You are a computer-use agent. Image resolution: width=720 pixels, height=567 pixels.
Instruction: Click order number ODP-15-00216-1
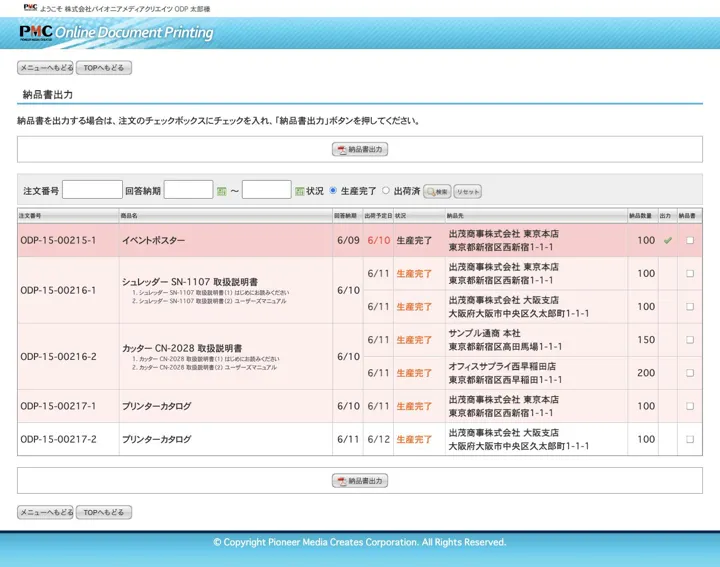[58, 290]
